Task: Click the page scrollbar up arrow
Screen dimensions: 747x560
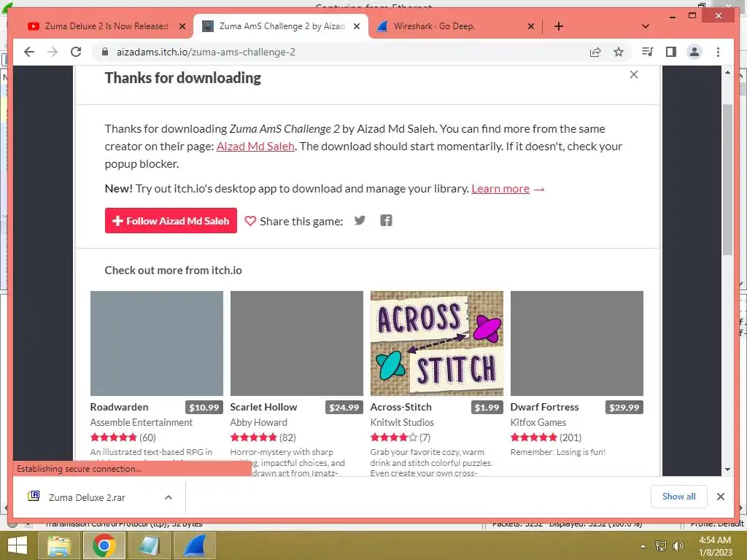Action: pos(727,72)
